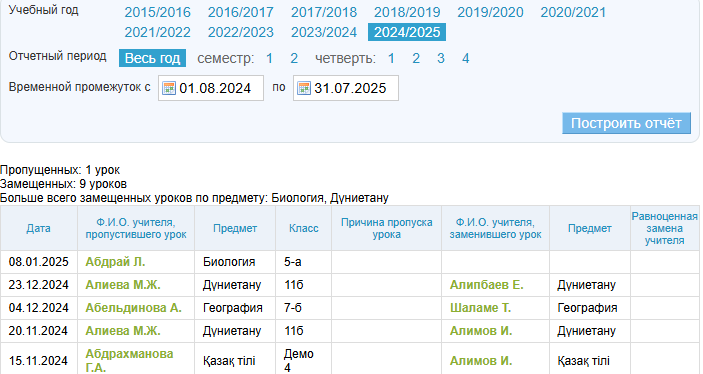The height and width of the screenshot is (374, 703).
Task: Open substitute teacher Шаламе Т.
Action: [x=480, y=308]
